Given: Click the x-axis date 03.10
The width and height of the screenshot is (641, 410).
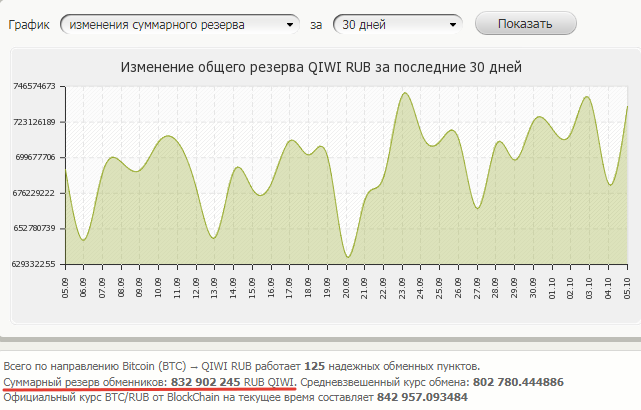Looking at the screenshot, I should pos(589,288).
